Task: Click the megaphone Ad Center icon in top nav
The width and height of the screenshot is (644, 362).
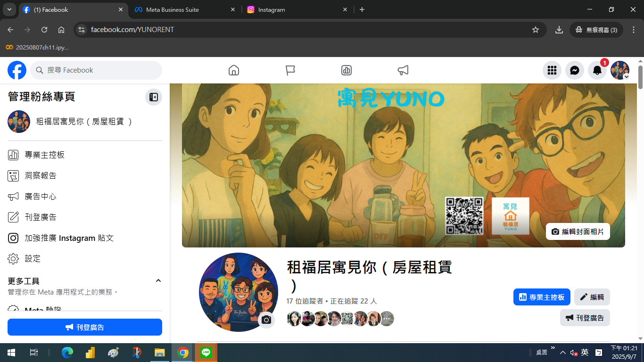Action: tap(403, 70)
